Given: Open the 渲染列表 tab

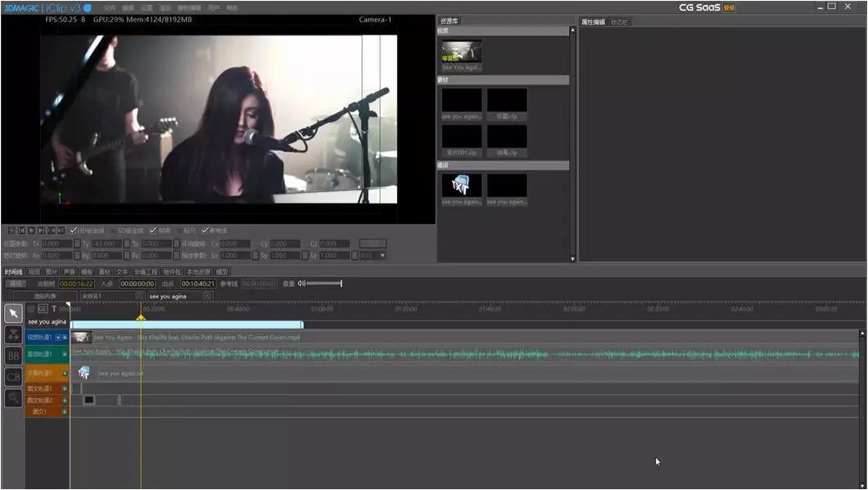Looking at the screenshot, I should 45,297.
